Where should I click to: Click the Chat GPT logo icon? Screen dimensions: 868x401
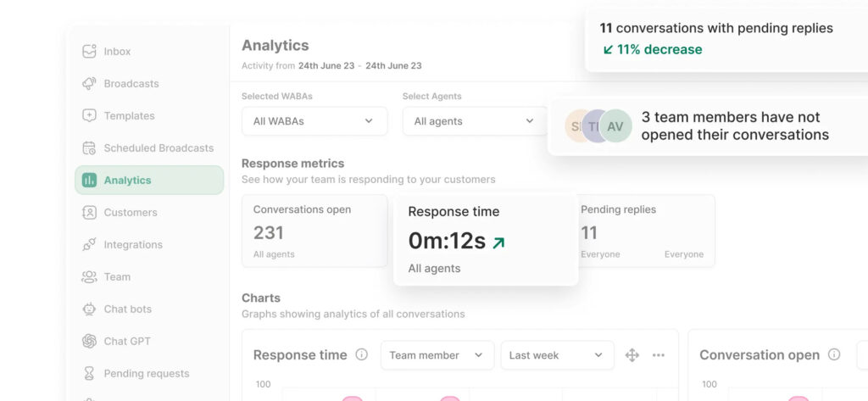89,342
